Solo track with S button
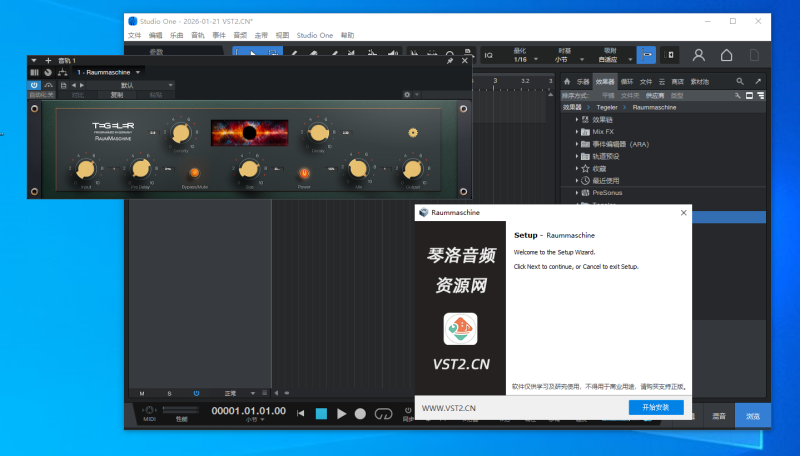Screen dimensions: 800x456 tap(169, 393)
